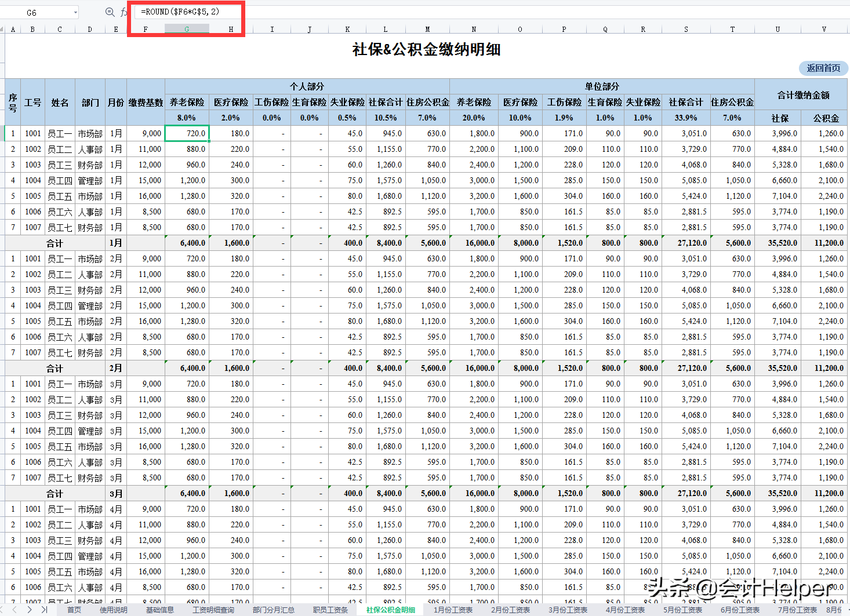
Task: Click 27,120.0 in the 2月 total row
Action: point(686,368)
